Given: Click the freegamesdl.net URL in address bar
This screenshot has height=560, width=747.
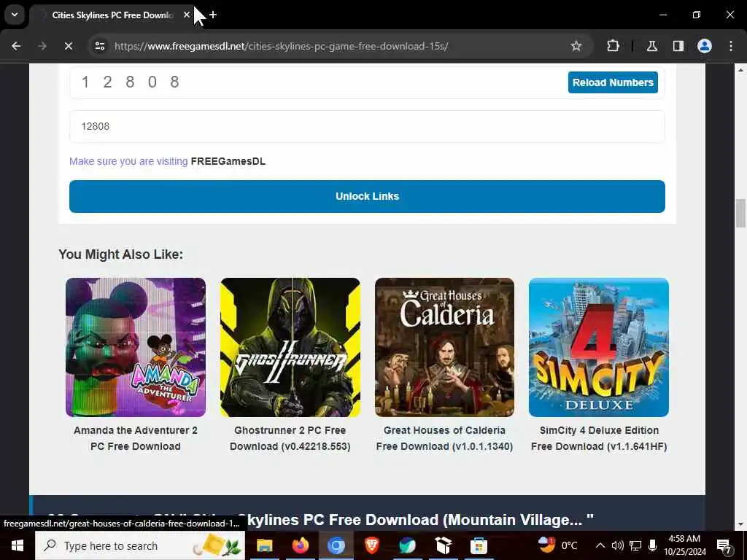Looking at the screenshot, I should (x=281, y=46).
